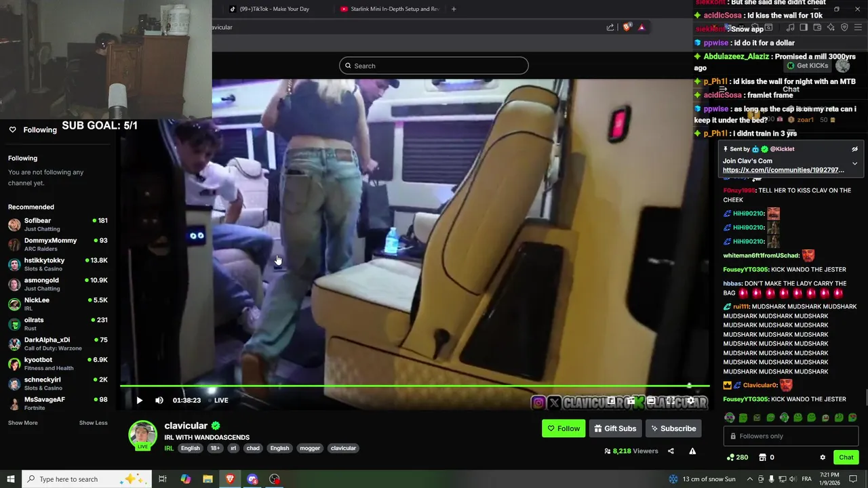This screenshot has width=868, height=488.
Task: Share the stream via share icon
Action: [671, 451]
